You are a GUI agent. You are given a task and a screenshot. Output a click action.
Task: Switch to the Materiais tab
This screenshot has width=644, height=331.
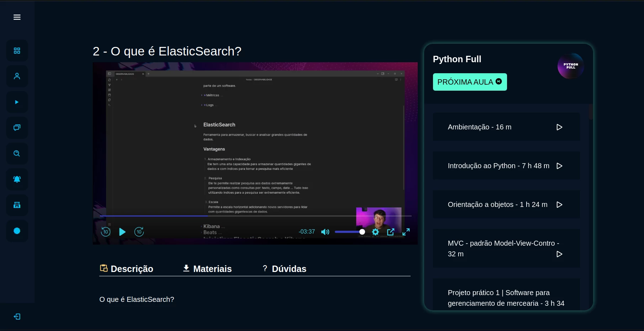point(207,269)
